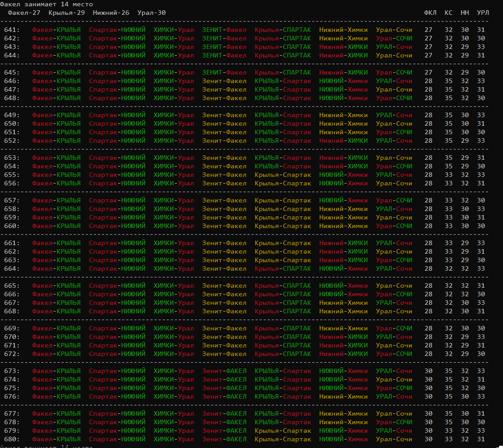503x448 pixels.
Task: Click "Крылья-Спартак" in row 655
Action: point(283,175)
